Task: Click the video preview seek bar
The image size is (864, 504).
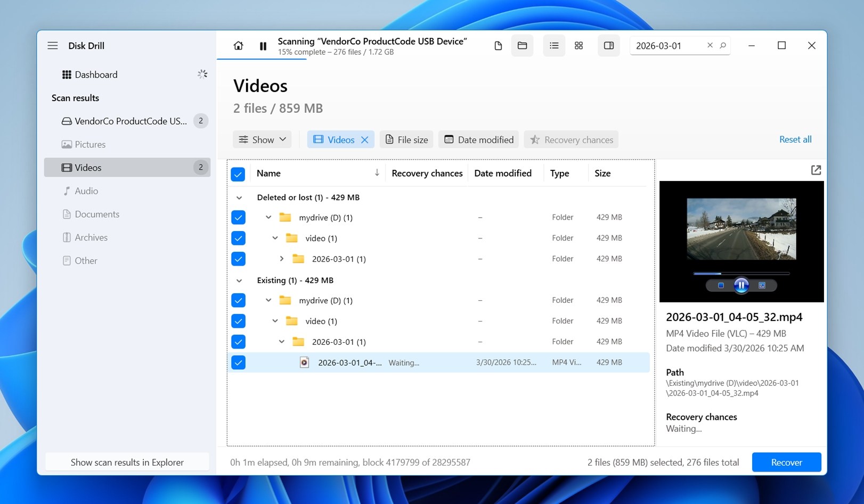Action: pos(741,274)
